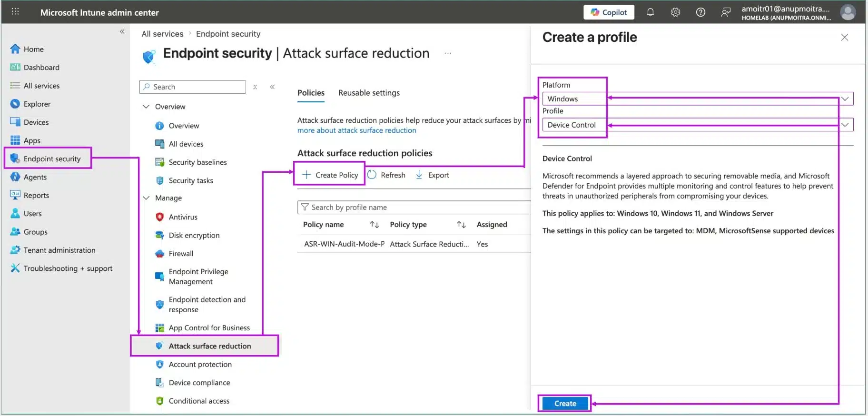Open the account avatar picture
868x416 pixels.
pyautogui.click(x=848, y=12)
